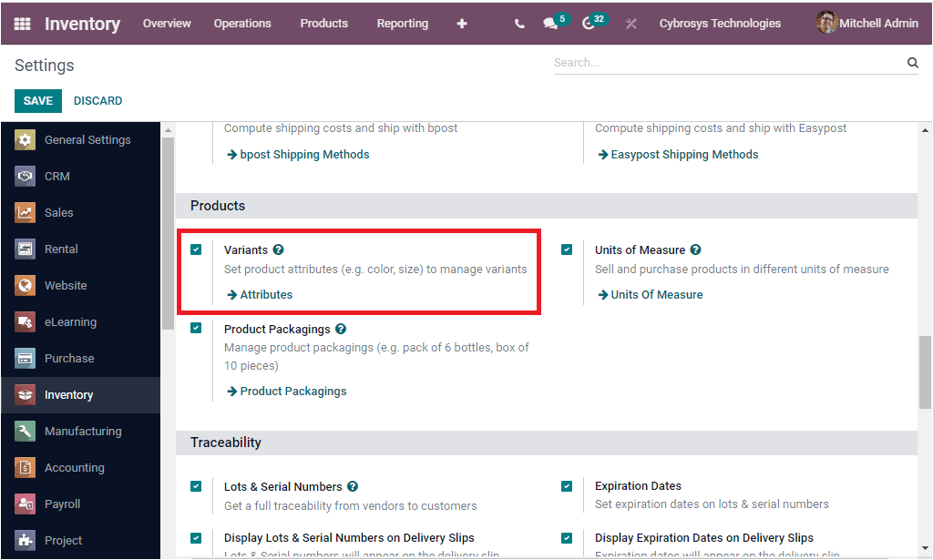Click the phone call icon

pyautogui.click(x=518, y=24)
